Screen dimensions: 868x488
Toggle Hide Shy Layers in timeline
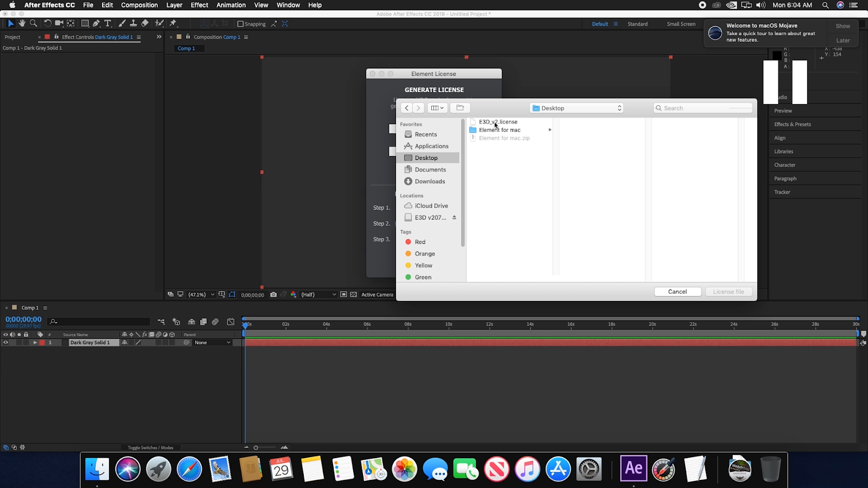point(192,322)
